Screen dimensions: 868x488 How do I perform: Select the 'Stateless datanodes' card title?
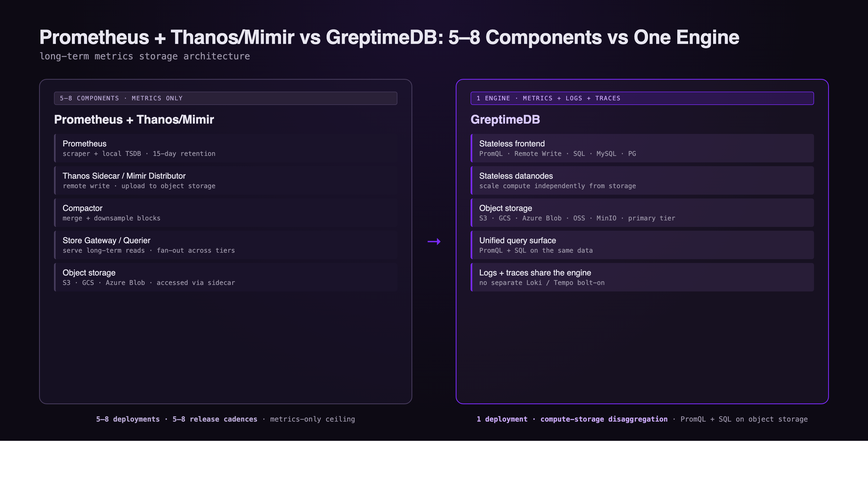[516, 176]
